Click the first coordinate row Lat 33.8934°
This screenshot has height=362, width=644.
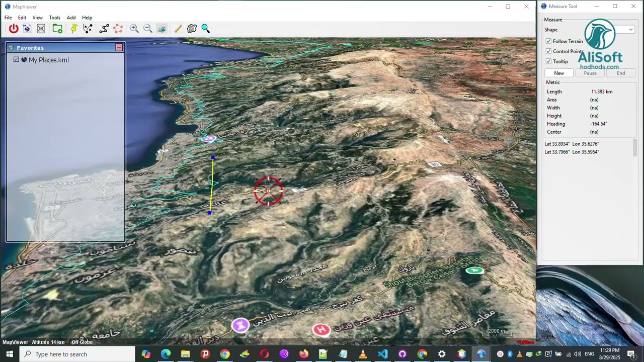pyautogui.click(x=572, y=144)
